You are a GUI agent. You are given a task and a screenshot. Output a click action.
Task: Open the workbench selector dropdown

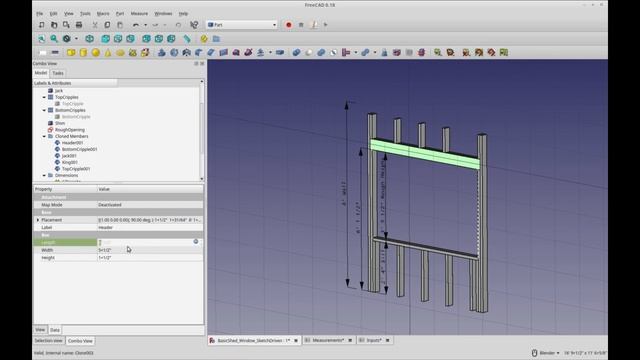pos(242,25)
